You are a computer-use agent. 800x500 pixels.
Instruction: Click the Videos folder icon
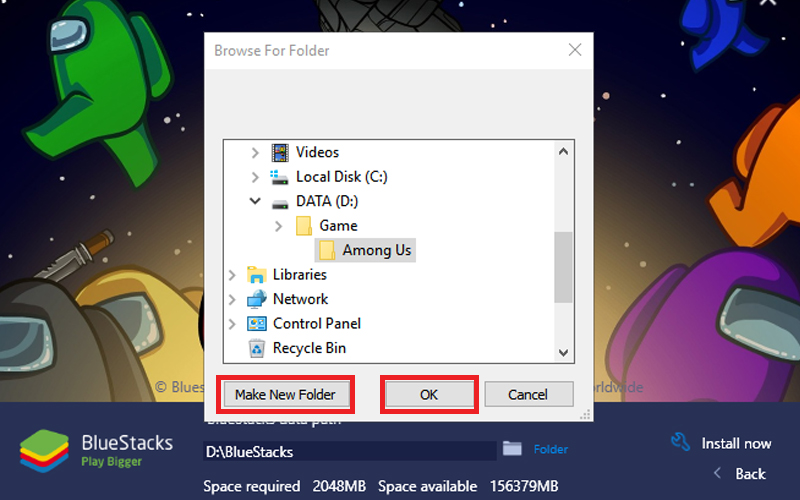pos(280,153)
